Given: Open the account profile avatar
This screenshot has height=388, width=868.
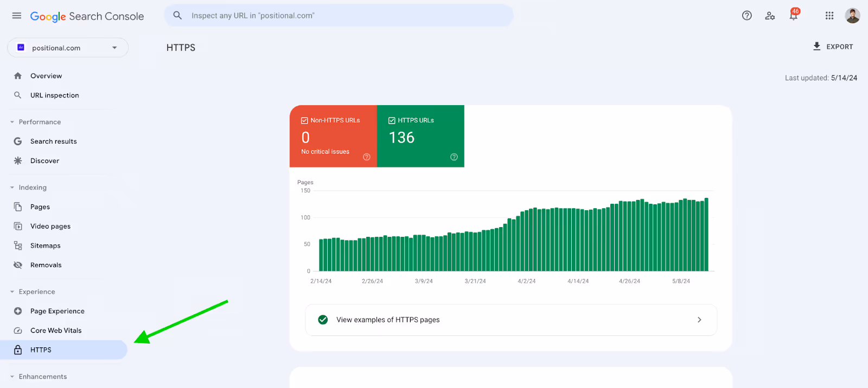Looking at the screenshot, I should (x=852, y=16).
